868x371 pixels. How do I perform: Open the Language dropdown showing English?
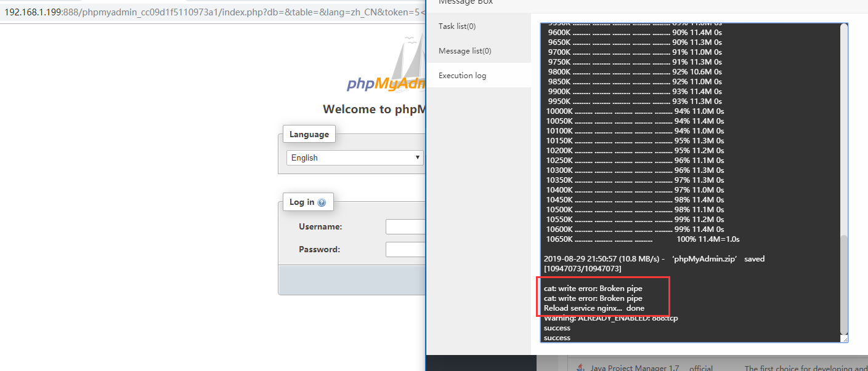click(x=355, y=158)
